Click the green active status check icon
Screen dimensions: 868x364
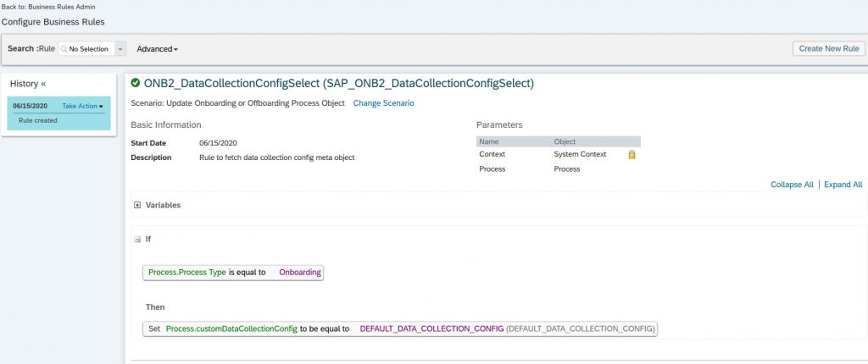[135, 84]
